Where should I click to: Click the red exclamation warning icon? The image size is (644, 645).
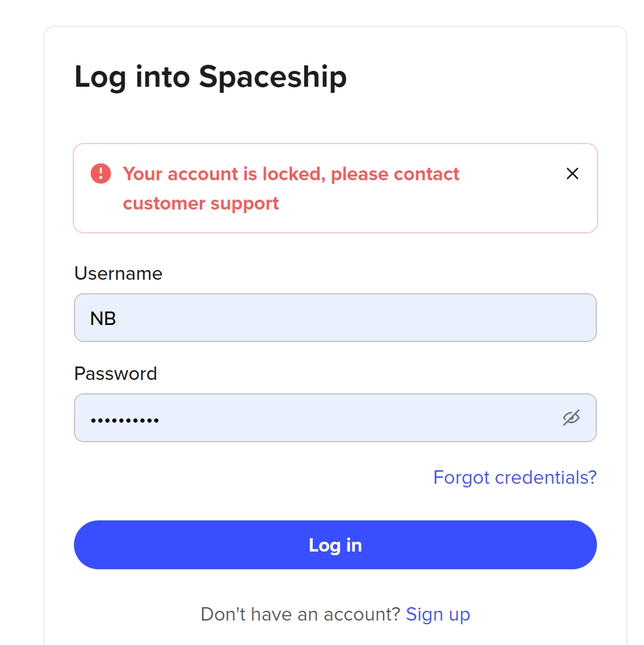pyautogui.click(x=101, y=173)
